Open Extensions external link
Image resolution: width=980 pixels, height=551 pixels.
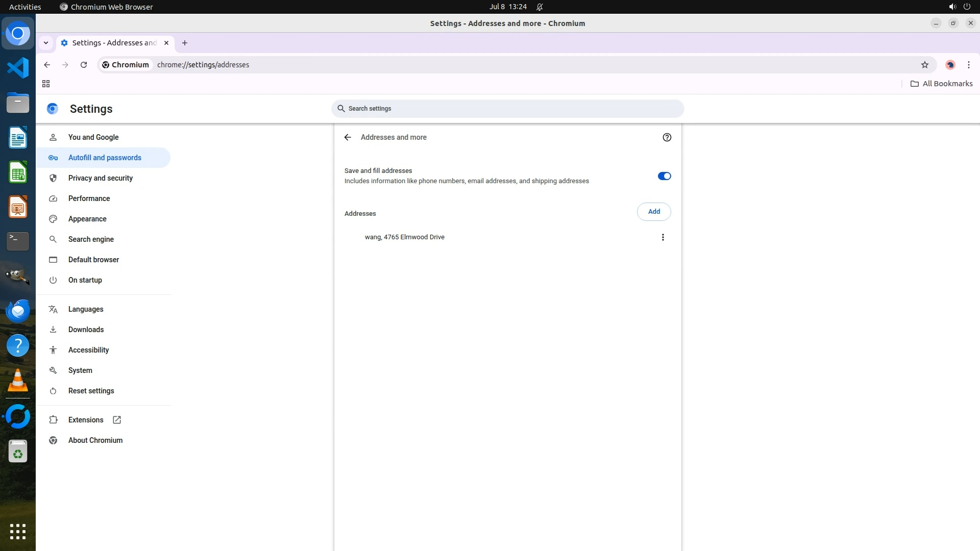pos(86,420)
